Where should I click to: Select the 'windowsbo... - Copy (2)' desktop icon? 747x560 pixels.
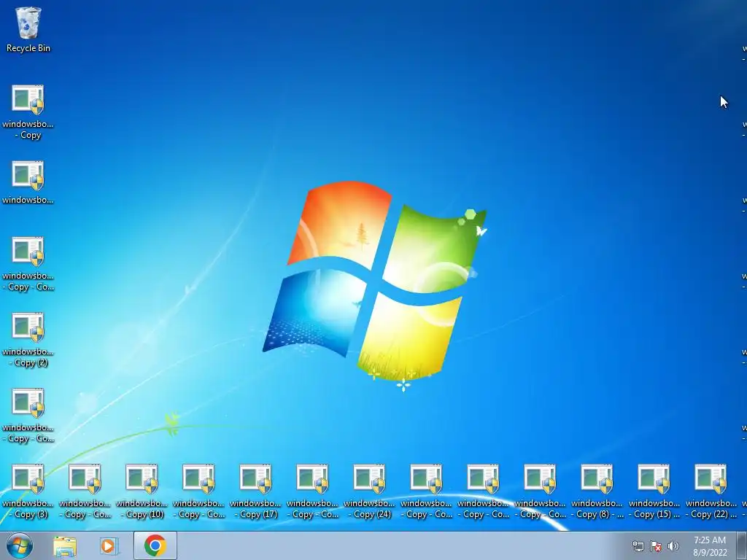[x=28, y=340]
